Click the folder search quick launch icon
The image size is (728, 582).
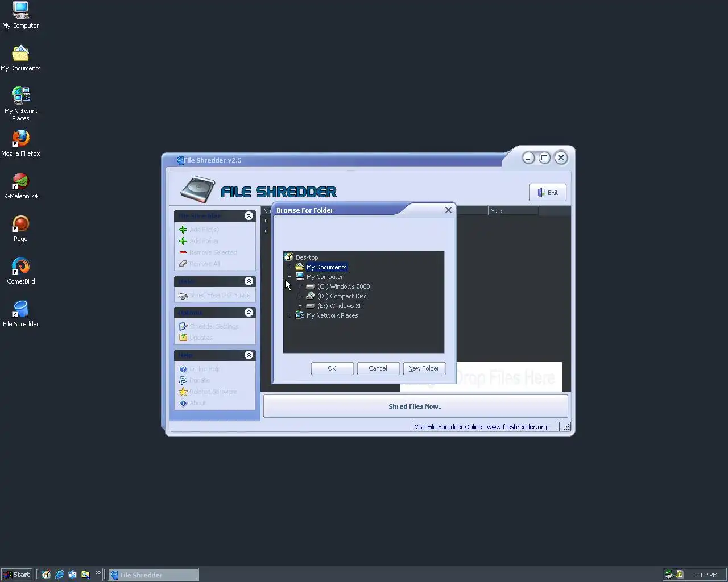point(85,575)
